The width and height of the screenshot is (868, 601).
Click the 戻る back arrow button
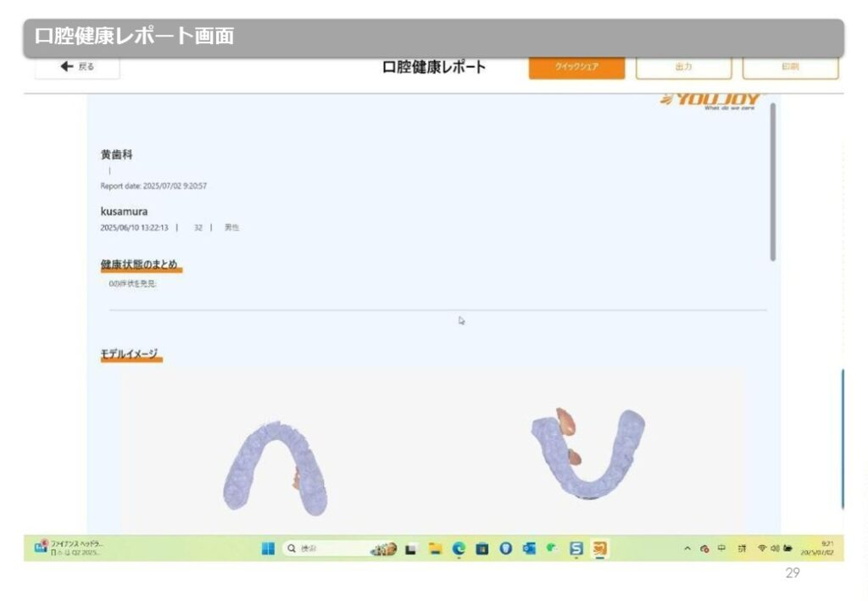(77, 67)
